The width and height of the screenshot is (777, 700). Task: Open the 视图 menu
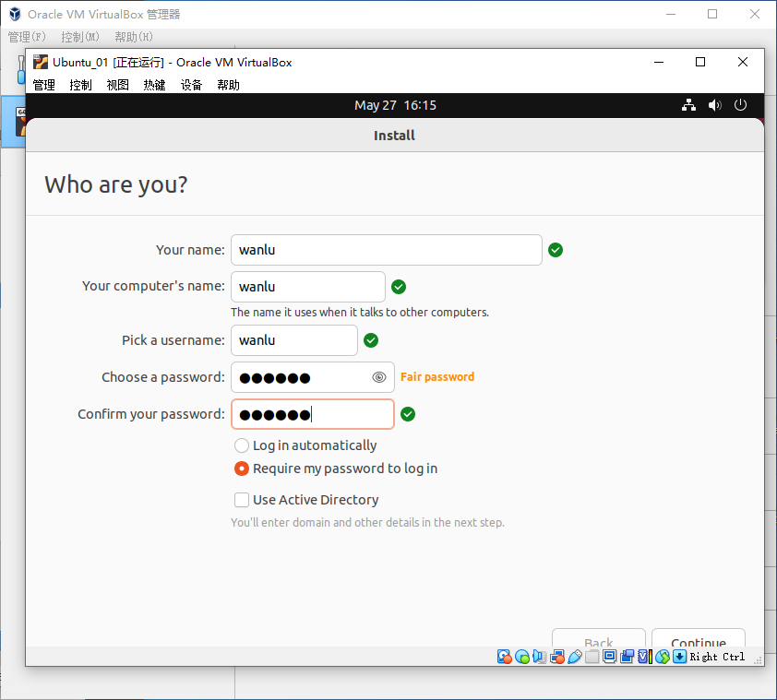point(117,85)
